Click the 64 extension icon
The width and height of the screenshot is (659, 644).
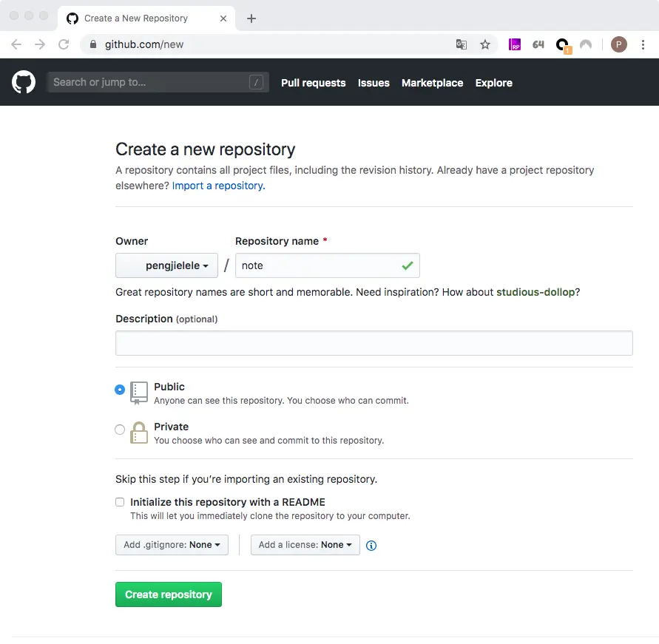(538, 44)
